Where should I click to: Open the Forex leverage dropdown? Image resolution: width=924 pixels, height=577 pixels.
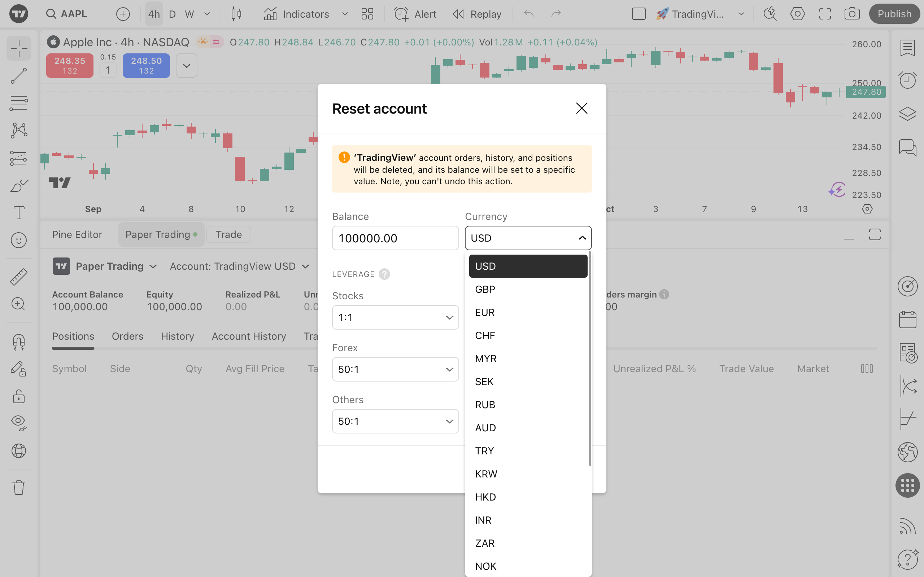pos(395,369)
